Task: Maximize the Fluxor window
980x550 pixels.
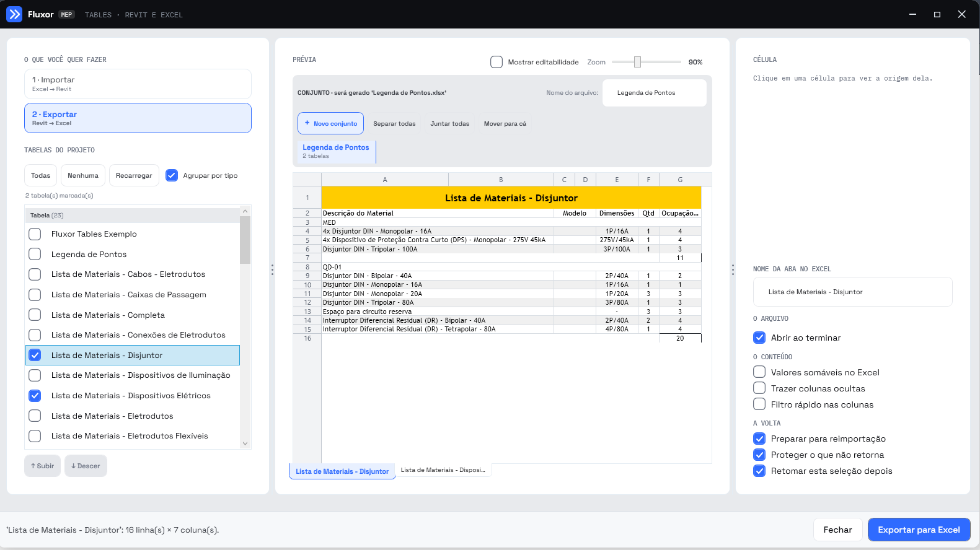Action: tap(937, 14)
